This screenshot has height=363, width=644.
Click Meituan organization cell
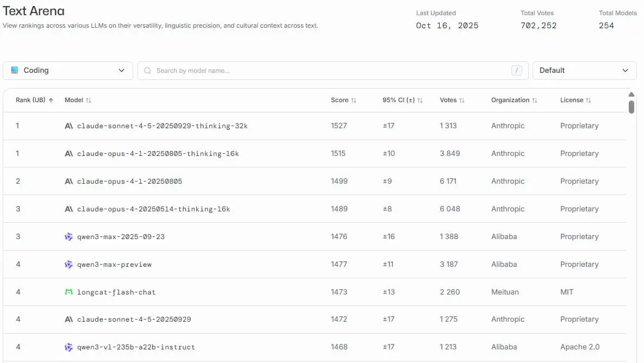(x=505, y=292)
